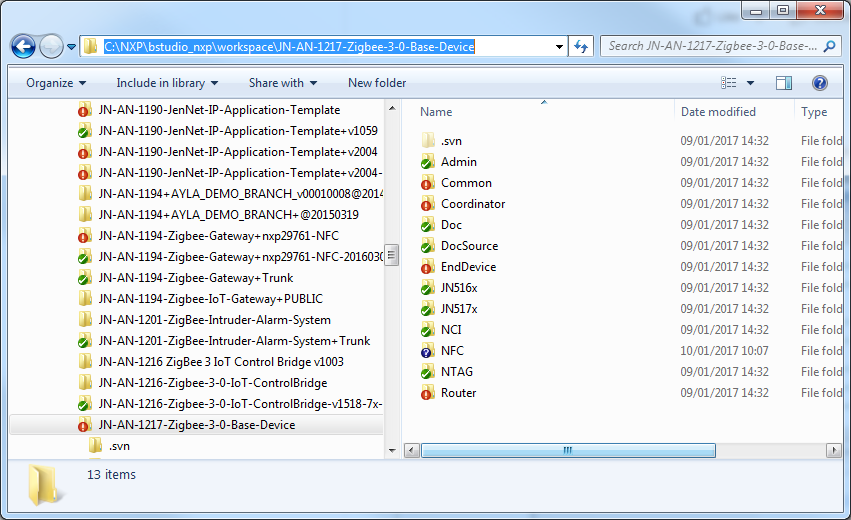This screenshot has height=520, width=851.
Task: Click the search magnifier icon
Action: [829, 46]
